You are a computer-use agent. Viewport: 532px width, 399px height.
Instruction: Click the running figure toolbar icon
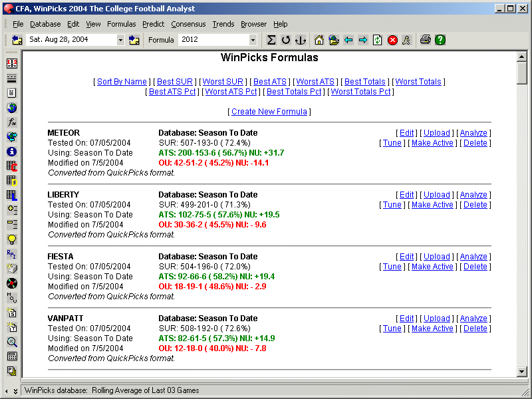click(x=406, y=40)
